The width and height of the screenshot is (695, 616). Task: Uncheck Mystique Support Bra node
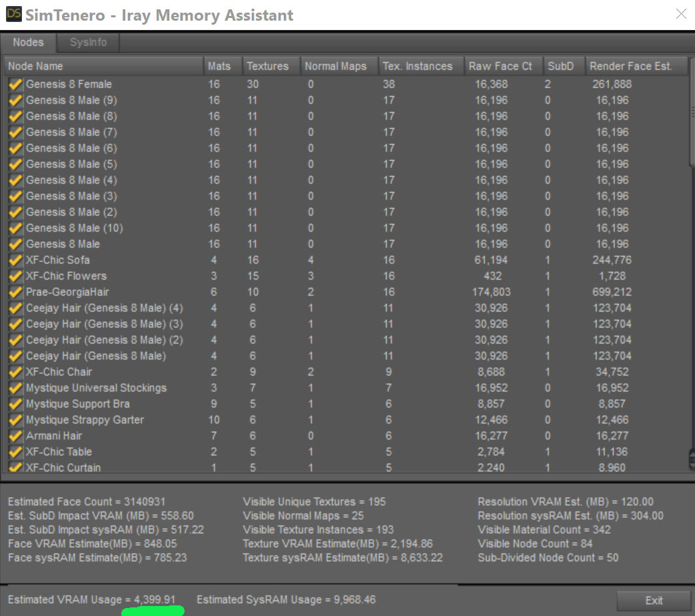(x=15, y=404)
